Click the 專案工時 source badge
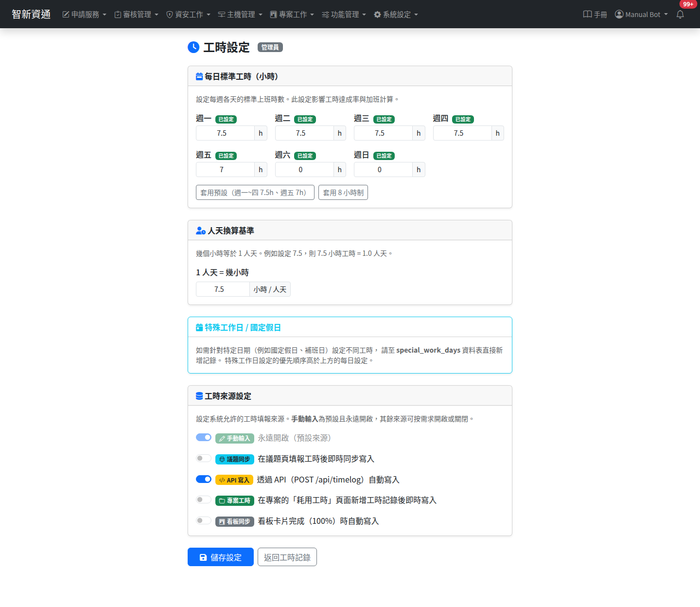700x607 pixels. [x=234, y=500]
